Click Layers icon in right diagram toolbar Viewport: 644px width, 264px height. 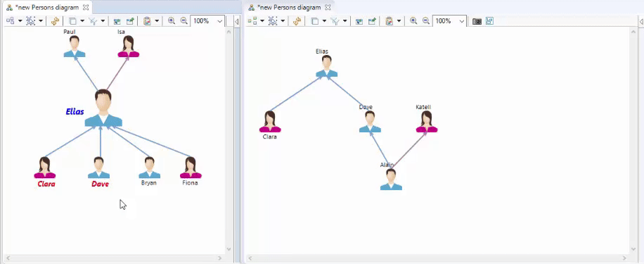[314, 21]
